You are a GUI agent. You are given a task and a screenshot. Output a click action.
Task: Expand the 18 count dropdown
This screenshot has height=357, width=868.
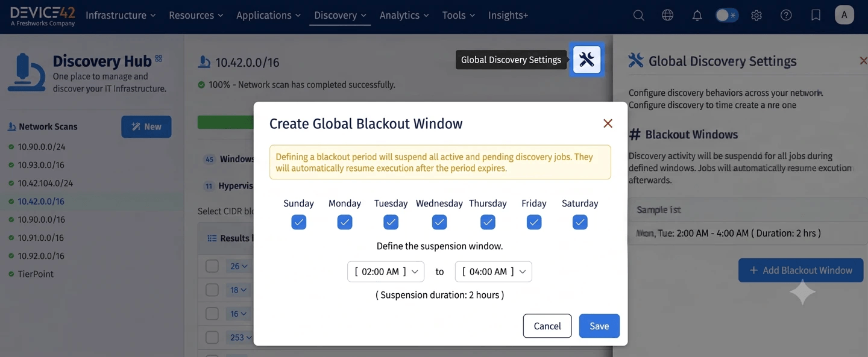tap(238, 290)
